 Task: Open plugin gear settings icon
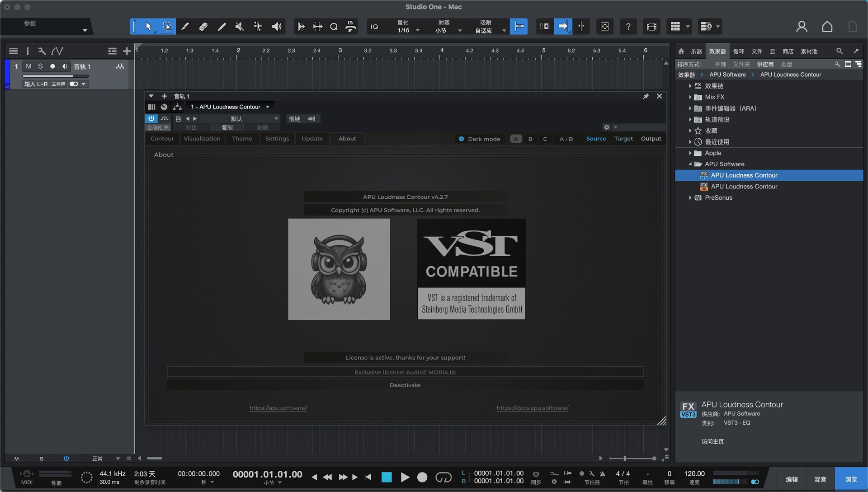tap(606, 127)
